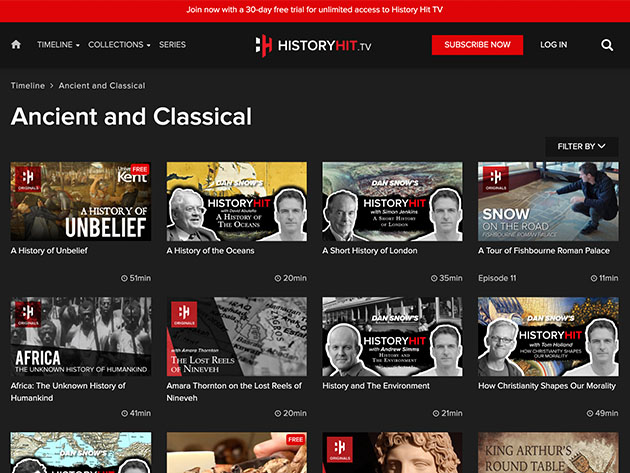The height and width of the screenshot is (473, 630).
Task: Open the History and The Environment thumbnail
Action: coord(392,337)
